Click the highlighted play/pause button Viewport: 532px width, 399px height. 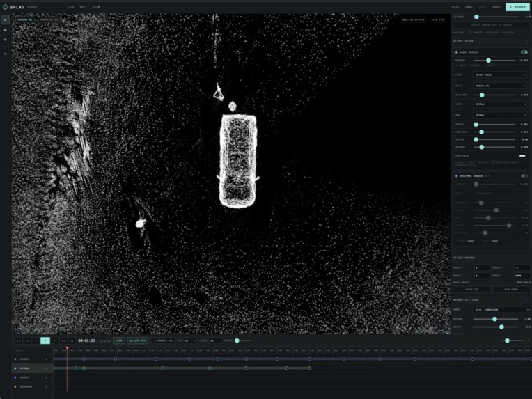(45, 341)
